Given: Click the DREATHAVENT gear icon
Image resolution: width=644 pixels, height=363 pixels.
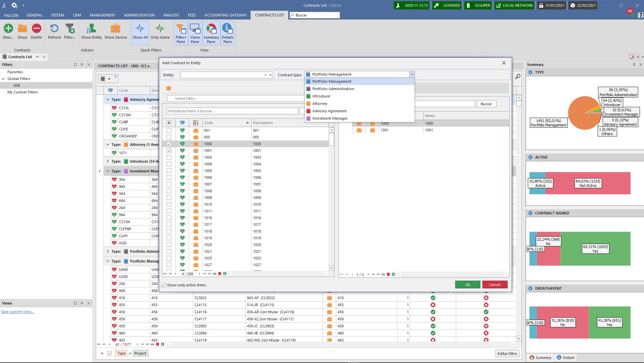Looking at the screenshot, I should pyautogui.click(x=530, y=288).
